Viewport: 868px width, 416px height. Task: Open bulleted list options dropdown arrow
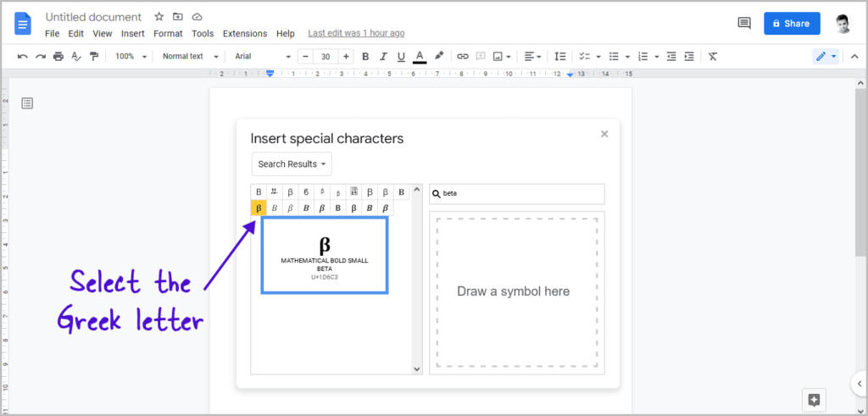point(628,57)
